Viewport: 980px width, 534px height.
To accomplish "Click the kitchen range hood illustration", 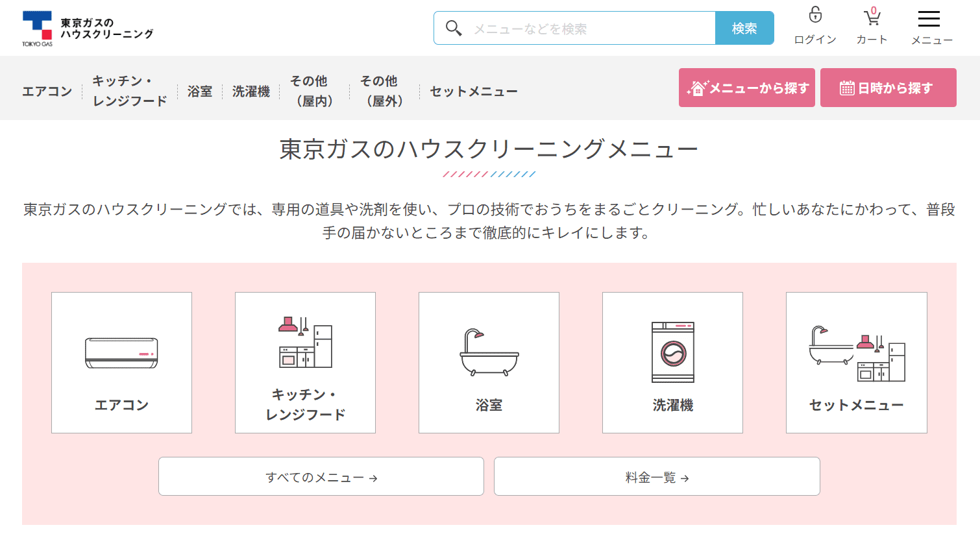I will pos(305,343).
